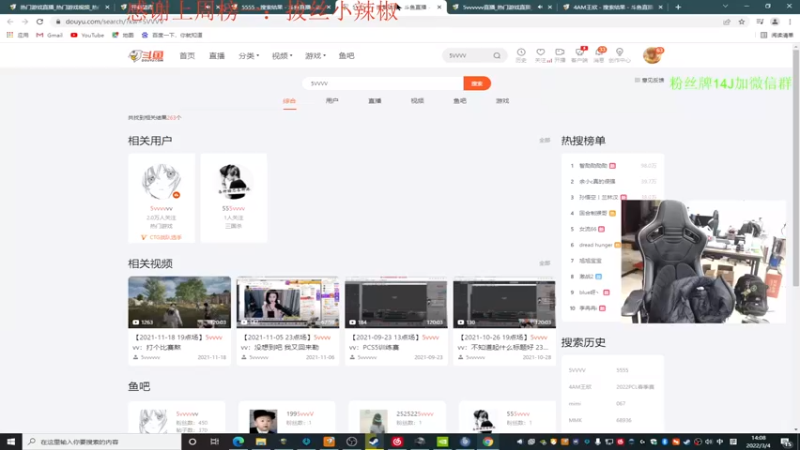Click the browser address bar
800x450 pixels.
[383, 21]
